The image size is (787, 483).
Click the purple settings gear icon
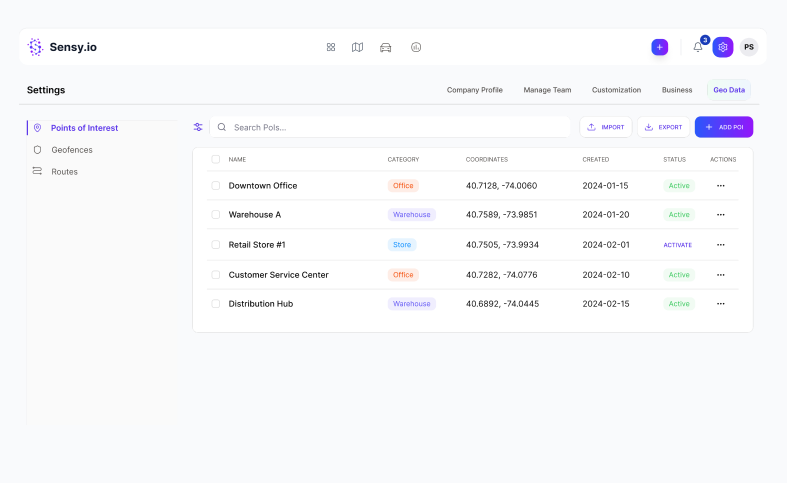[x=723, y=47]
